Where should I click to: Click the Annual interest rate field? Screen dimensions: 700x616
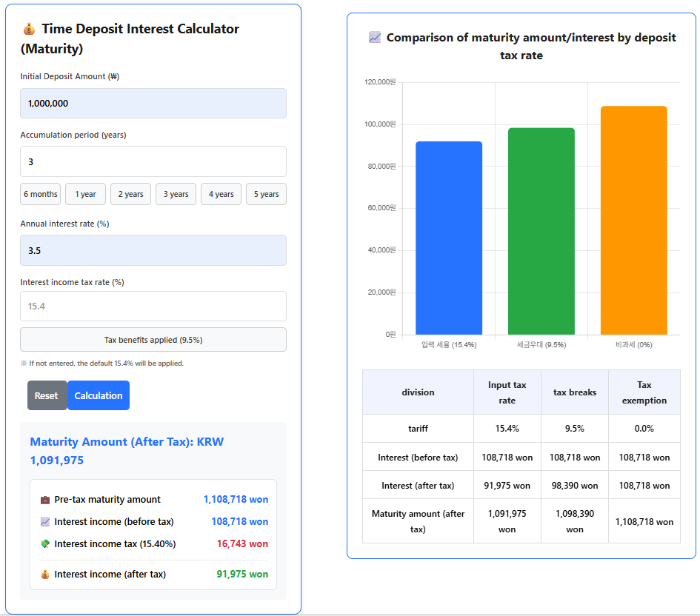(x=153, y=250)
